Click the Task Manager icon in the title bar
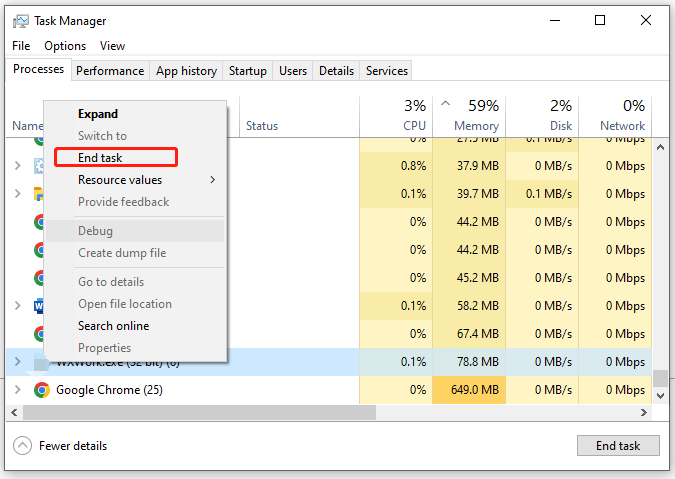The width and height of the screenshot is (675, 479). click(x=21, y=20)
